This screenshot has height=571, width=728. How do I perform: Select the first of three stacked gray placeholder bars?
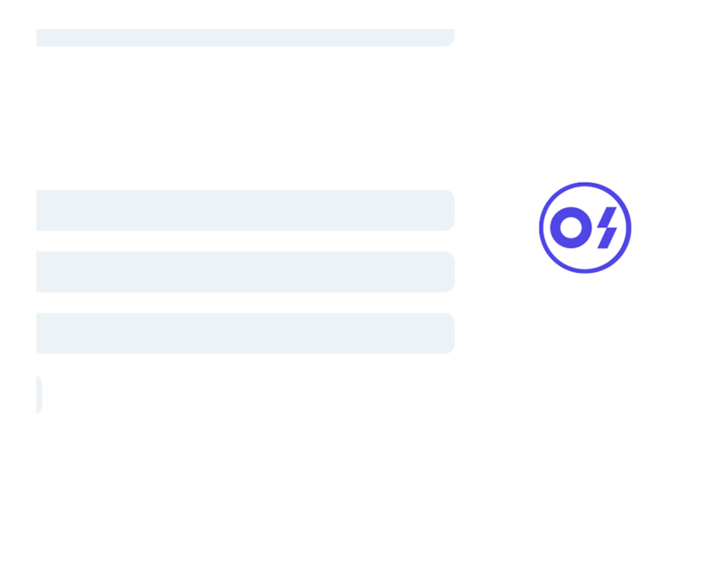coord(246,210)
